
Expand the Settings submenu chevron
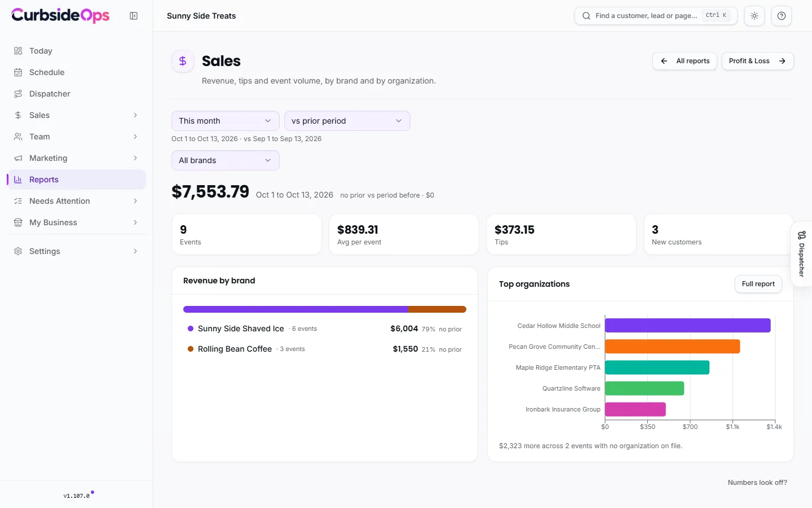pos(135,251)
